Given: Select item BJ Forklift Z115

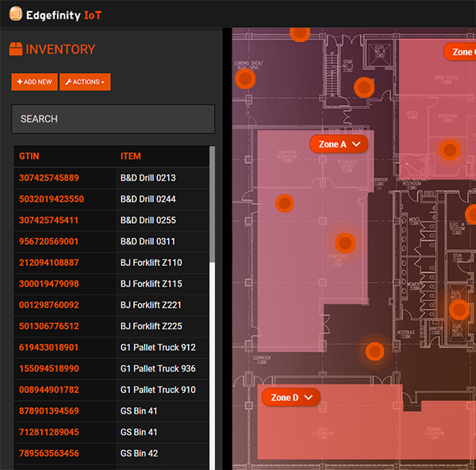Looking at the screenshot, I should [x=152, y=283].
